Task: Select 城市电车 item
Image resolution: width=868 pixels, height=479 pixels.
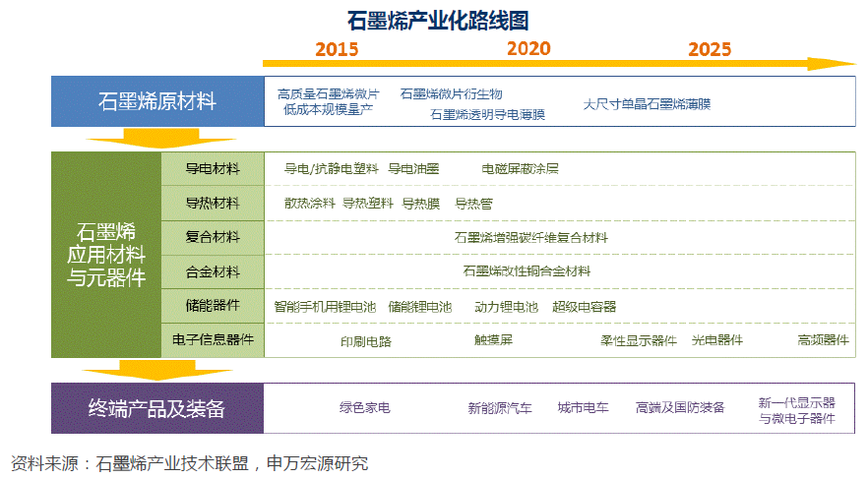Action: point(583,407)
